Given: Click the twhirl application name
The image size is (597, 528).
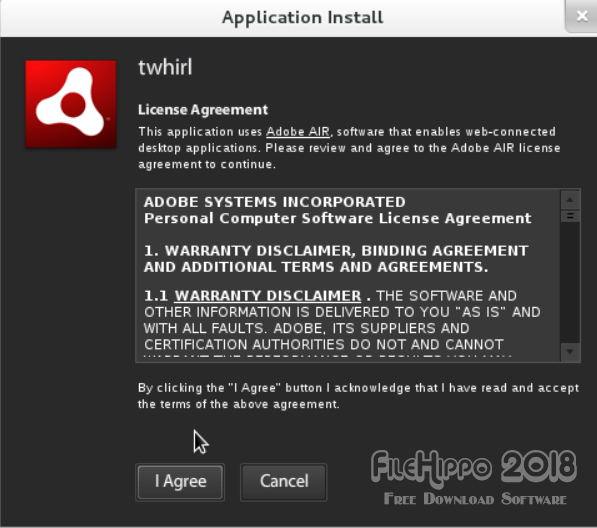Looking at the screenshot, I should click(x=165, y=67).
